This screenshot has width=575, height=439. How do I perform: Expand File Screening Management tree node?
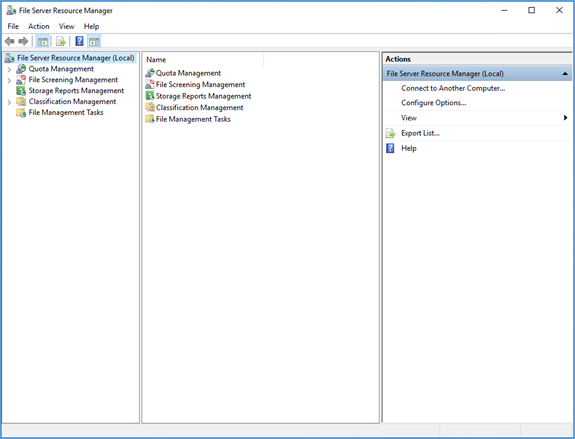9,80
